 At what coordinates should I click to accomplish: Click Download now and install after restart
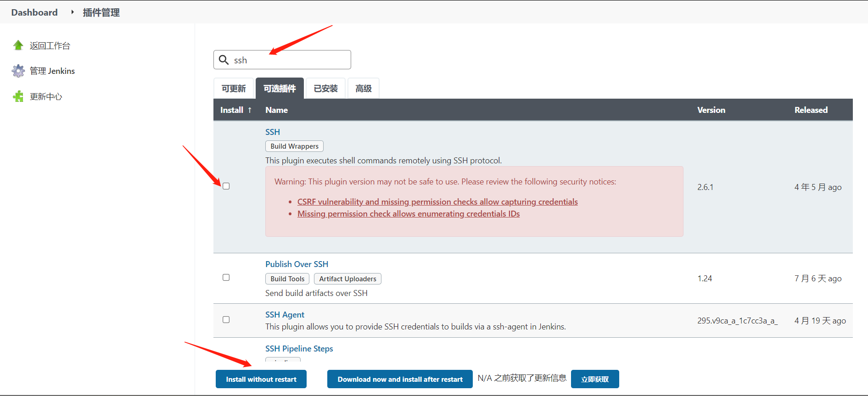coord(400,379)
